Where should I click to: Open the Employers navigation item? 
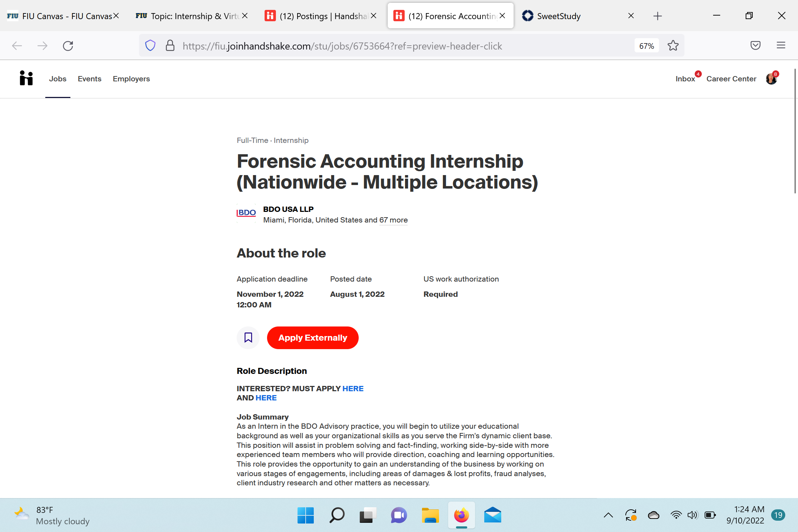(x=131, y=79)
